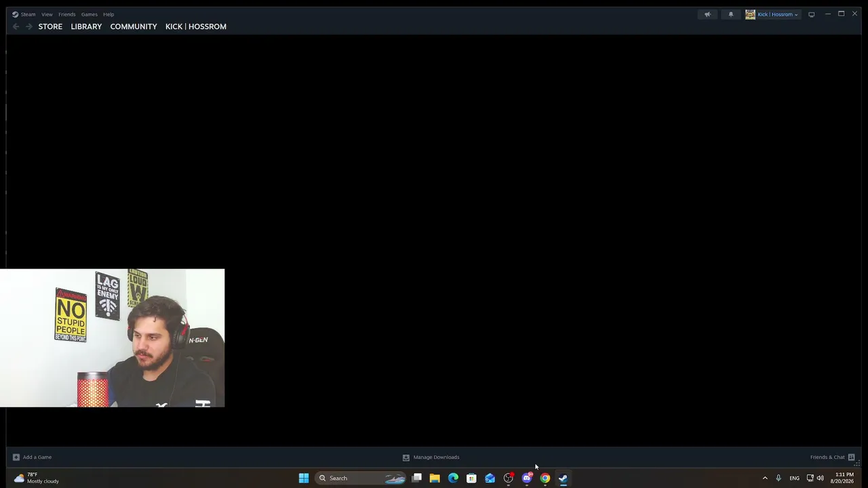Go forward with the forward arrow
Image resolution: width=868 pixels, height=488 pixels.
[28, 26]
